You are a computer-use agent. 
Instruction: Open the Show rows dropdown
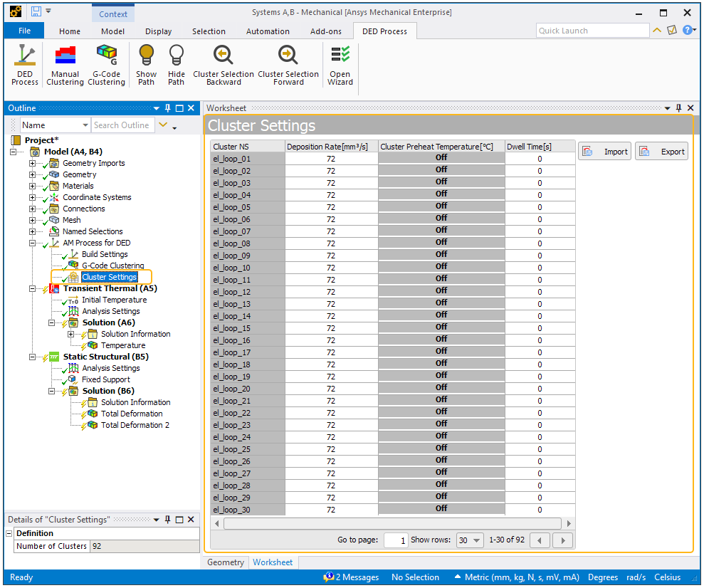coord(469,540)
